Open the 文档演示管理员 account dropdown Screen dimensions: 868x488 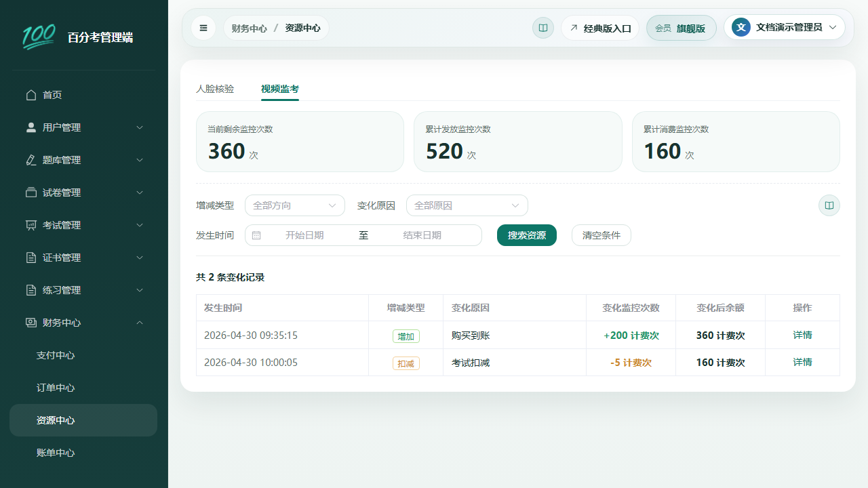tap(785, 27)
